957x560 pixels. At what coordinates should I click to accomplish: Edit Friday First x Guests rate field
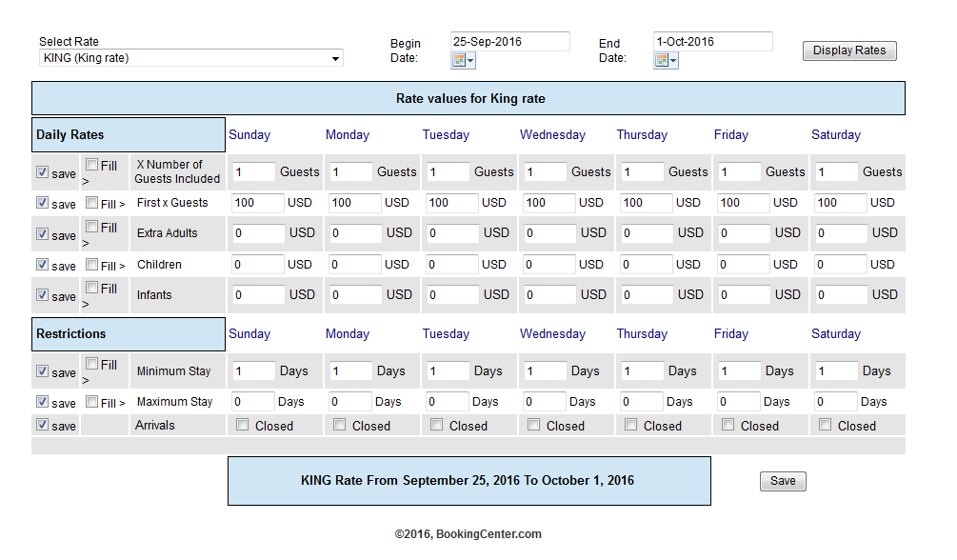(x=744, y=203)
